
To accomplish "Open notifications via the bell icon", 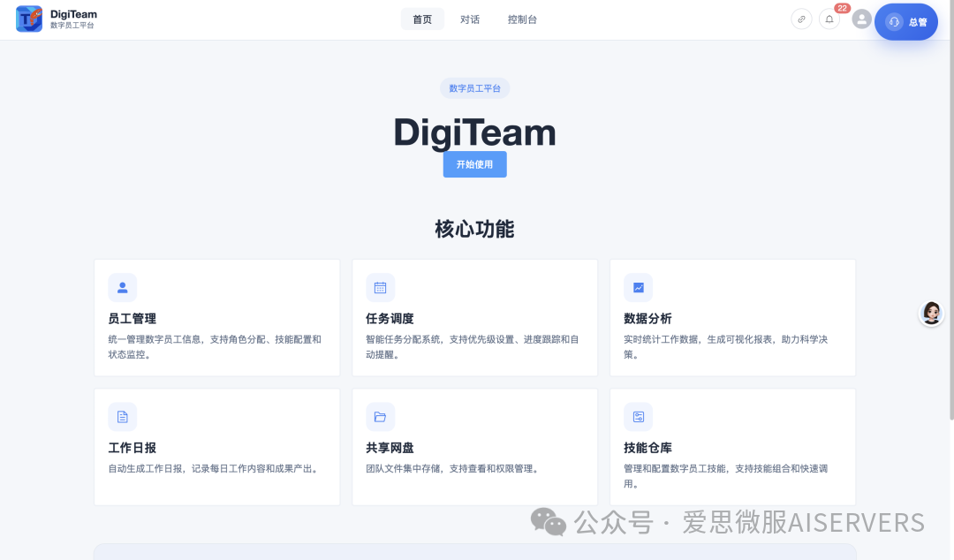I will [x=829, y=19].
